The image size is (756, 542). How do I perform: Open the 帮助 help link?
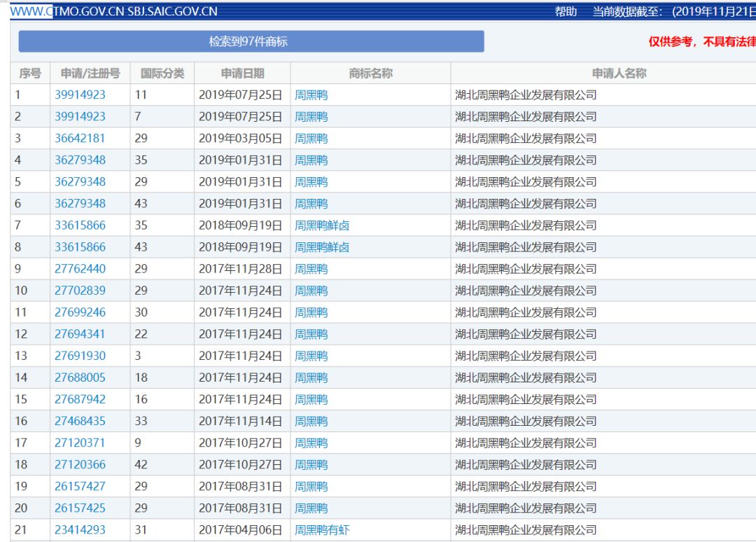point(566,12)
